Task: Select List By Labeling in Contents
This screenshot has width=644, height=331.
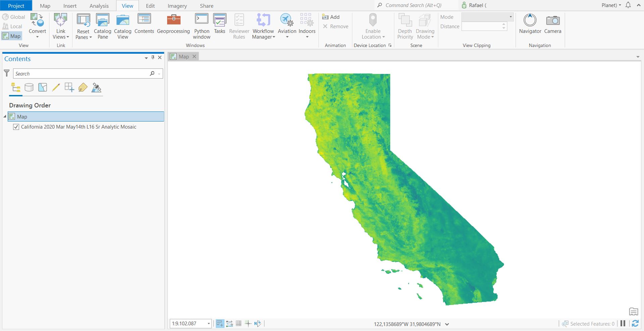Action: (x=83, y=88)
